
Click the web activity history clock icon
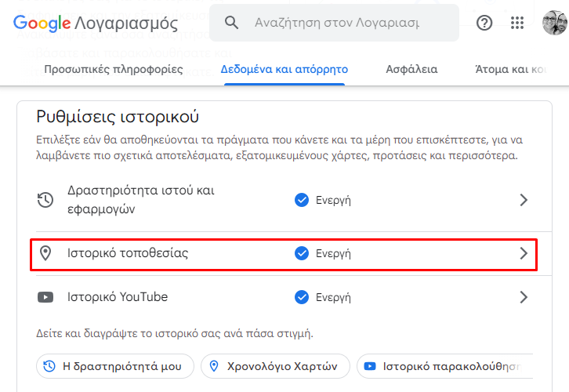[45, 200]
